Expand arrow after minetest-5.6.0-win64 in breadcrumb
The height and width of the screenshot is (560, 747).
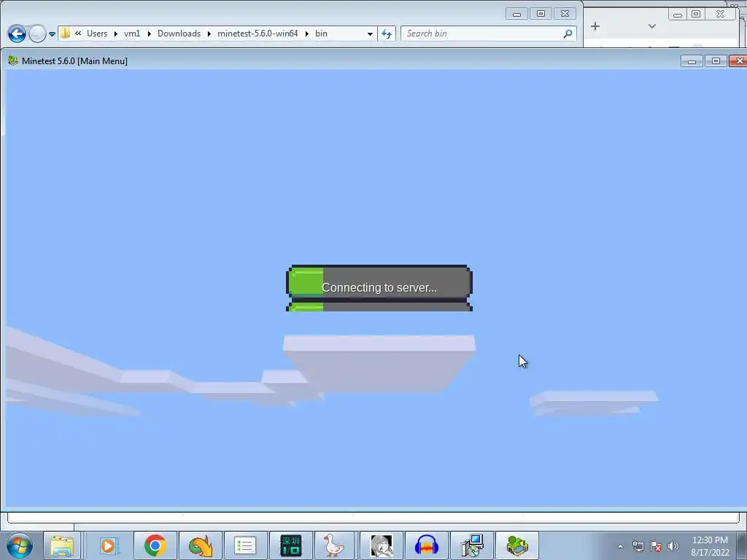(x=307, y=34)
